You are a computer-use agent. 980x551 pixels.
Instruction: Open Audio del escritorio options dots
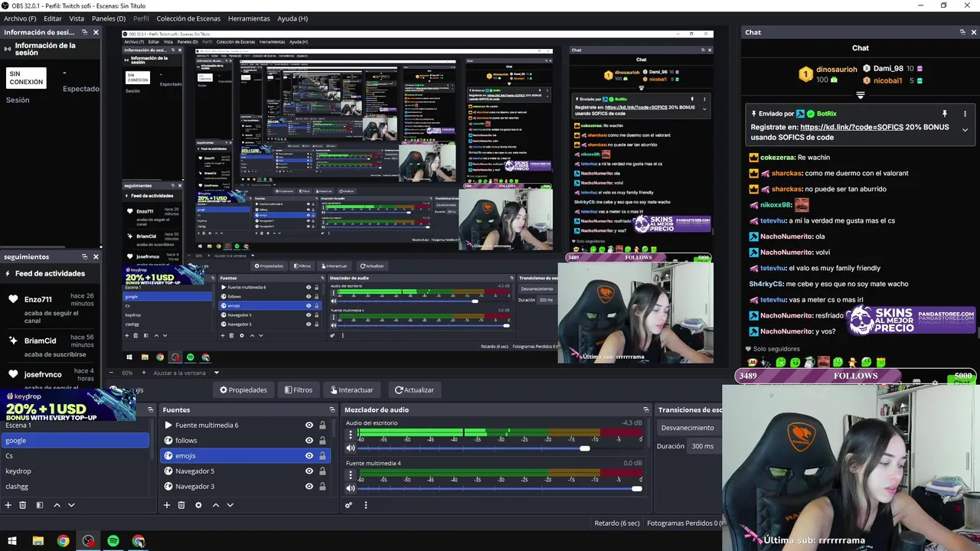(351, 435)
